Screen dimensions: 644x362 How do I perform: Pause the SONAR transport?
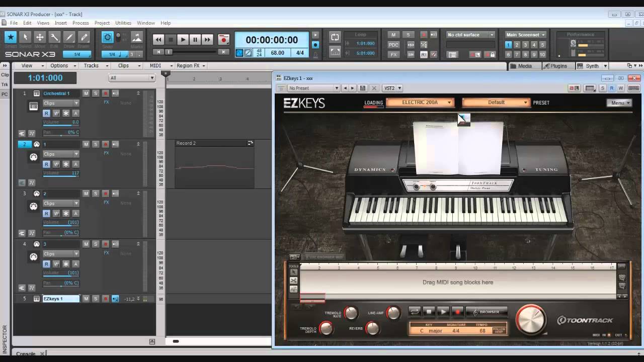pos(195,40)
